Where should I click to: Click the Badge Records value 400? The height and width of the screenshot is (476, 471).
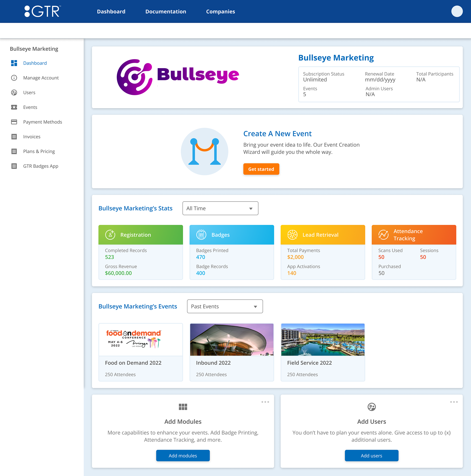[201, 273]
